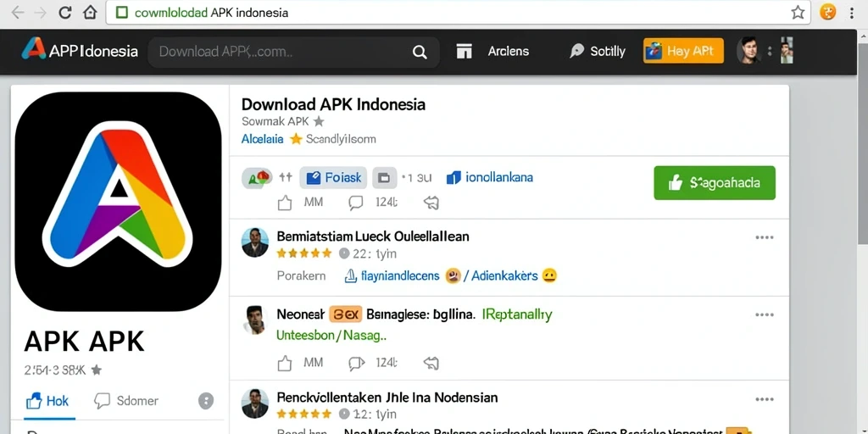This screenshot has height=434, width=868.
Task: Click the APK APK app name text
Action: tap(84, 342)
